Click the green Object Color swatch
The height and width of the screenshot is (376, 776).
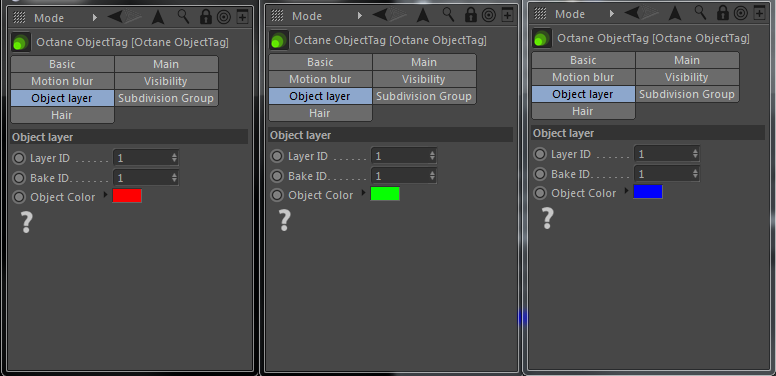point(386,194)
